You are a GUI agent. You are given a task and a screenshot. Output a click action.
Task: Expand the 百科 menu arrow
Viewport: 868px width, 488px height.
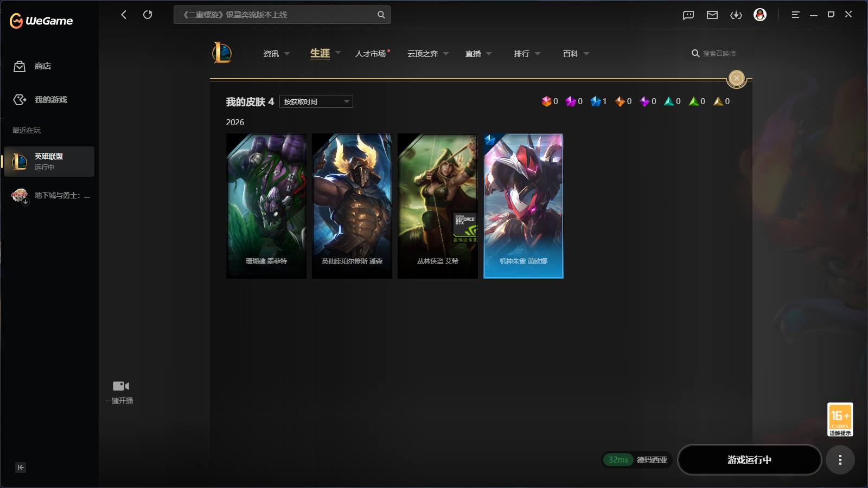pyautogui.click(x=586, y=54)
